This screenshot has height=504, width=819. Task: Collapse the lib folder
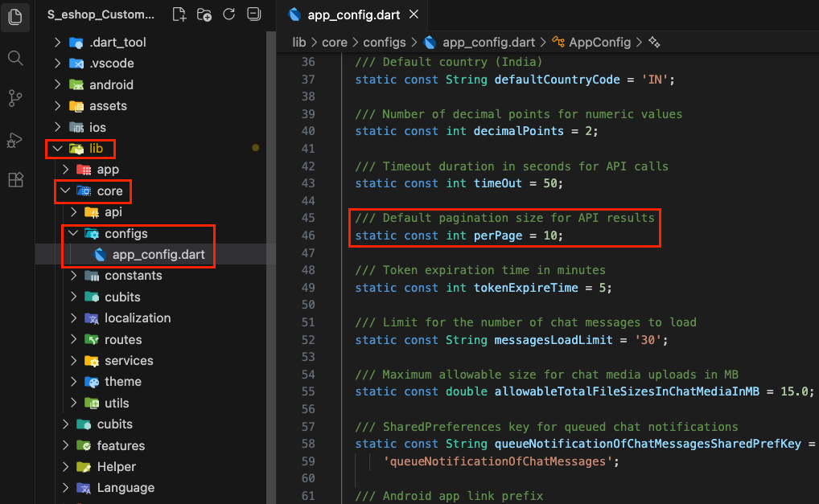click(57, 148)
